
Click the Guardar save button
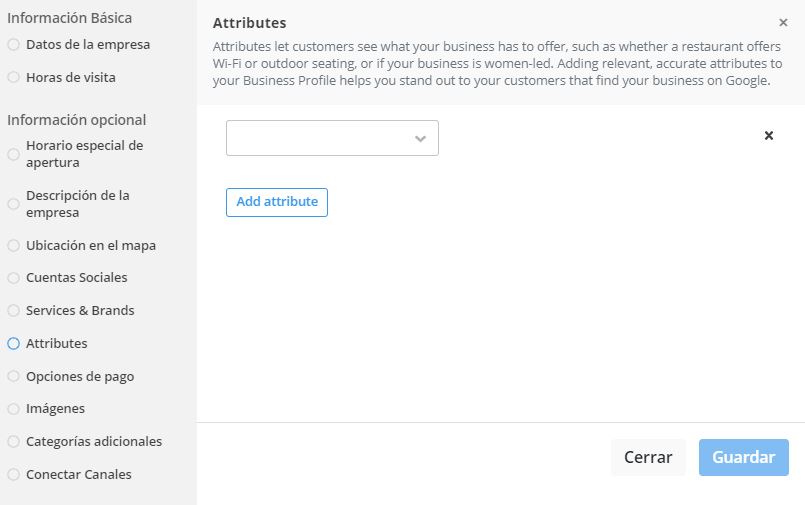(743, 457)
